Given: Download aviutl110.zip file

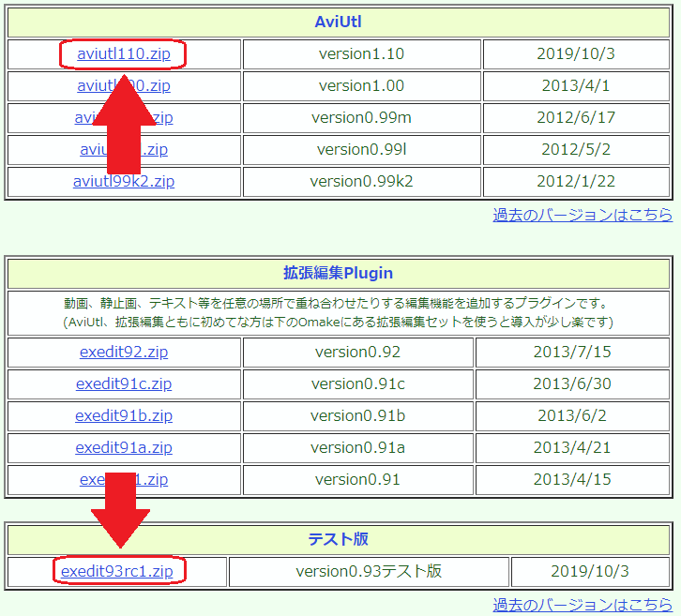Looking at the screenshot, I should pyautogui.click(x=124, y=54).
